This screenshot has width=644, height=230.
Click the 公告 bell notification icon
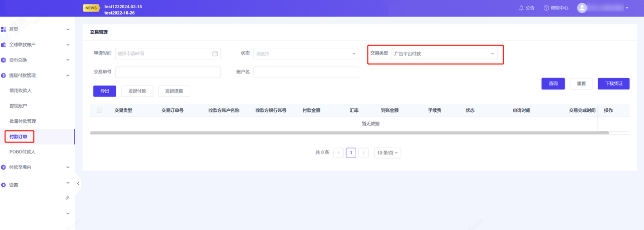pyautogui.click(x=521, y=8)
